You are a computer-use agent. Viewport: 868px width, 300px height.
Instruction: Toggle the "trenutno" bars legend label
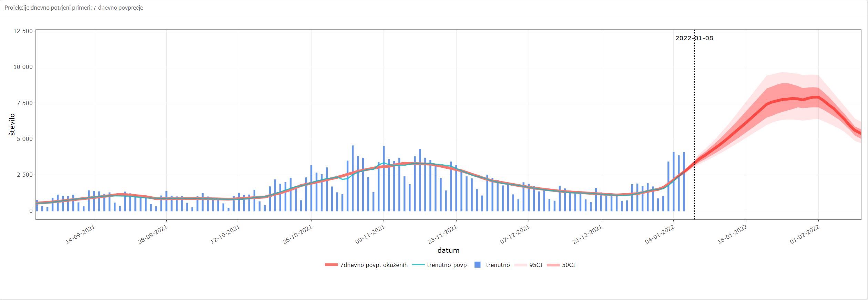point(498,265)
